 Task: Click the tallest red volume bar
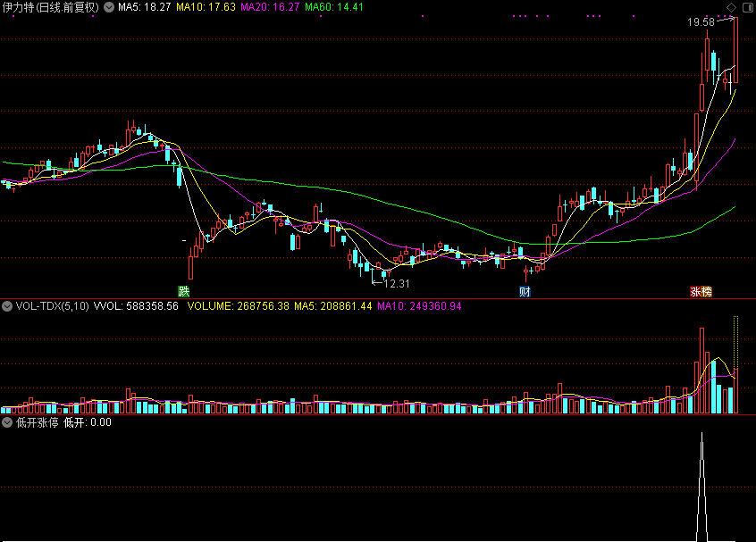[x=702, y=371]
